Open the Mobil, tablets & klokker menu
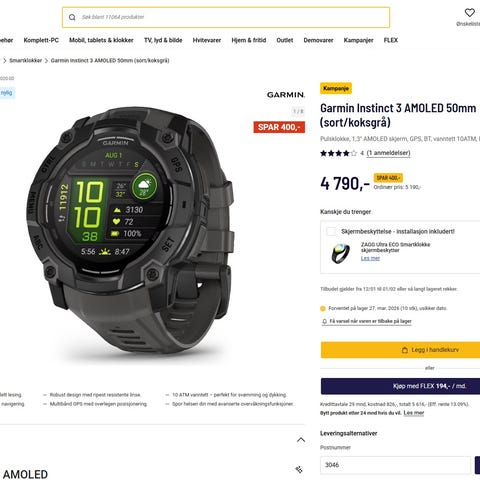Viewport: 480px width, 480px height. 101,40
